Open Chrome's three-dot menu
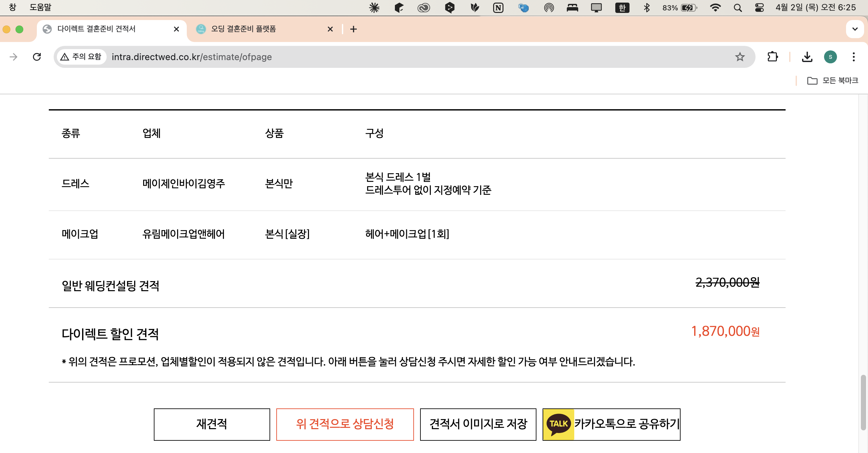The image size is (868, 453). [x=854, y=57]
